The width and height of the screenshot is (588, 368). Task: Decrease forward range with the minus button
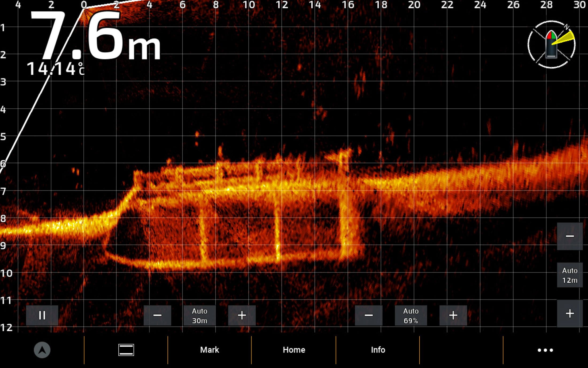coord(157,315)
